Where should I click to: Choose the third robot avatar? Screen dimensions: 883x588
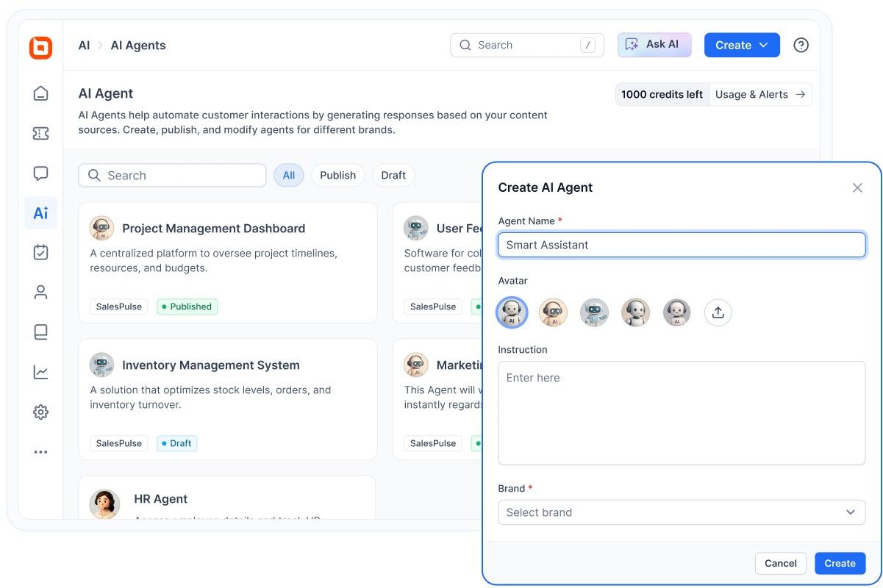click(594, 312)
